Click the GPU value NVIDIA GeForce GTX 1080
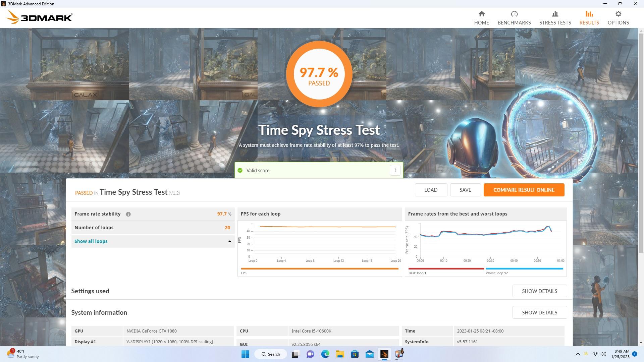This screenshot has height=362, width=644. tap(152, 331)
